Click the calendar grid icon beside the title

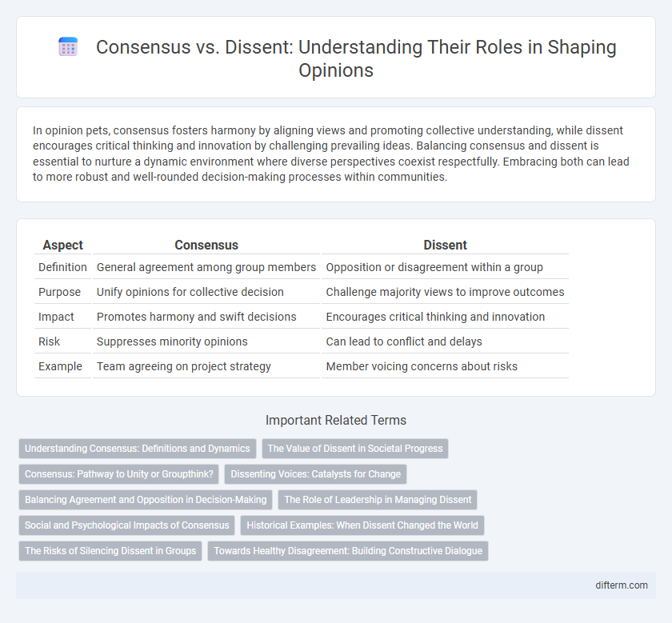pos(68,46)
